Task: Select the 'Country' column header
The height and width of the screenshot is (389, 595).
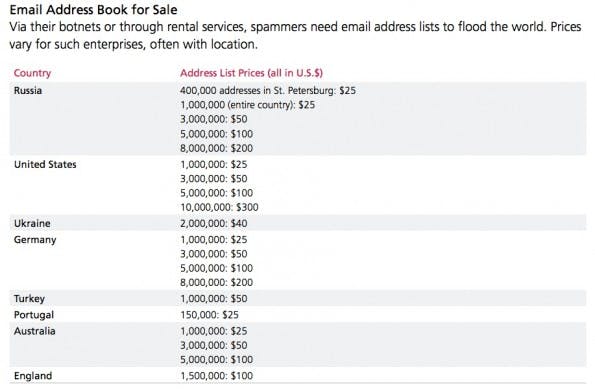Action: (x=32, y=73)
